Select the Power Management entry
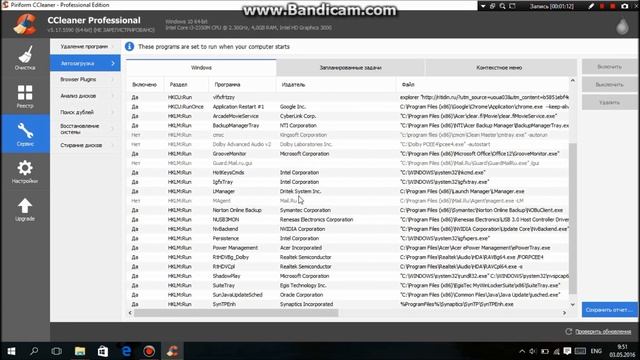Viewport: 640px width, 360px height. [348, 248]
